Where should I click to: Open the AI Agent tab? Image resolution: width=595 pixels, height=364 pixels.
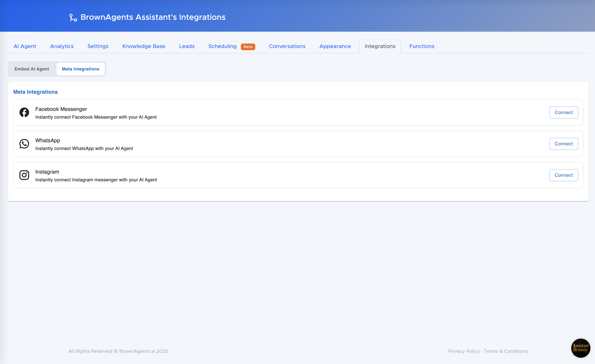25,46
